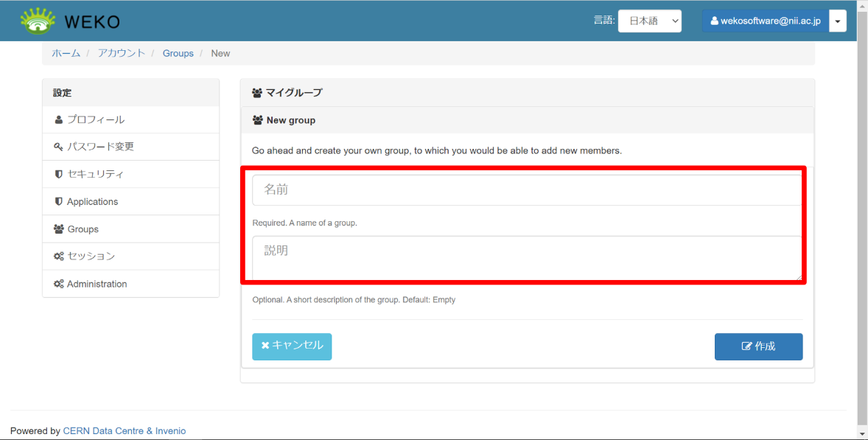Open the アカウント breadcrumb link
Viewport: 868px width, 440px height.
pyautogui.click(x=121, y=53)
